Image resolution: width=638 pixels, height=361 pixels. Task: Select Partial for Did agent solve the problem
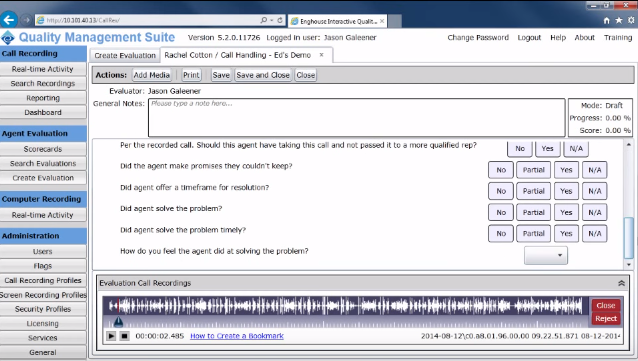click(x=533, y=212)
